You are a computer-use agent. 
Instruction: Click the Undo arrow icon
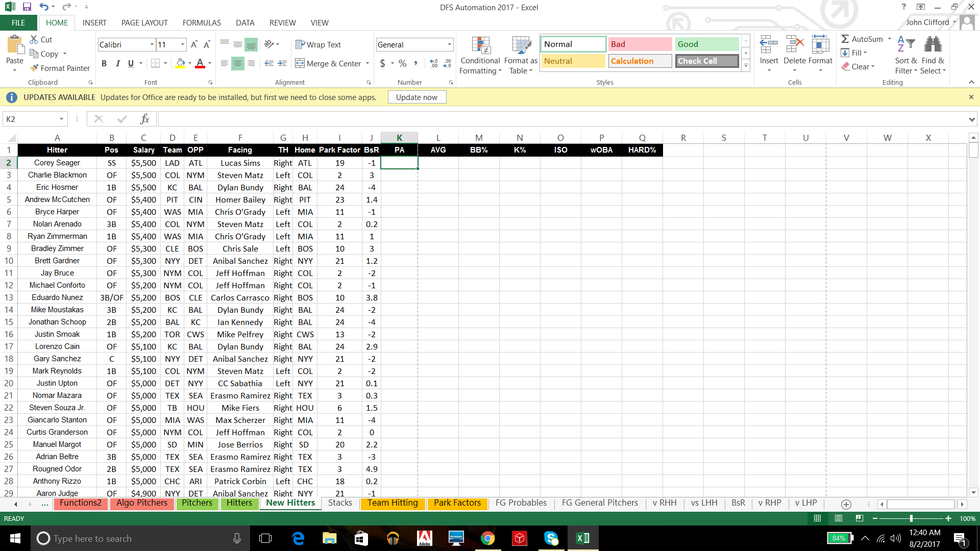click(x=44, y=7)
